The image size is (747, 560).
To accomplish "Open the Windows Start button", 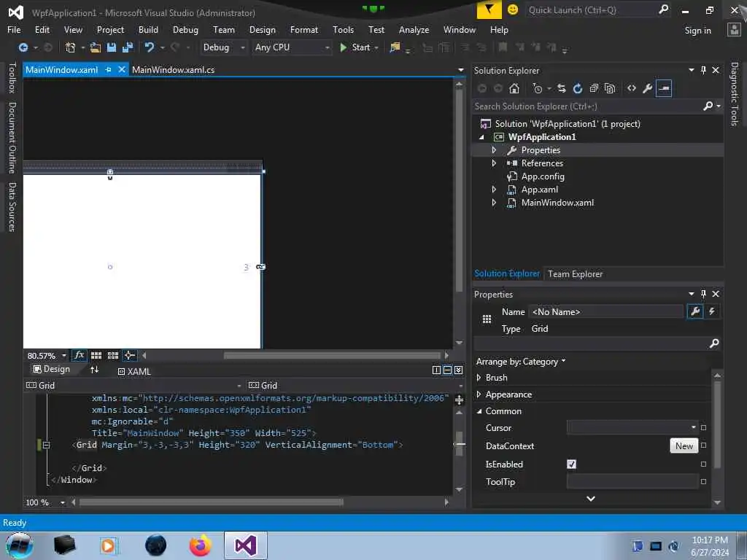I will tap(19, 545).
